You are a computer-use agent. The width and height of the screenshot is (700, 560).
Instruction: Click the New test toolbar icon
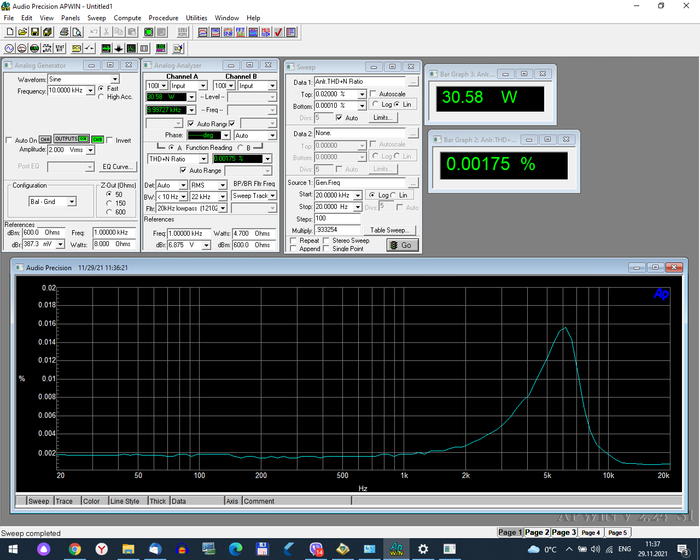[9, 32]
